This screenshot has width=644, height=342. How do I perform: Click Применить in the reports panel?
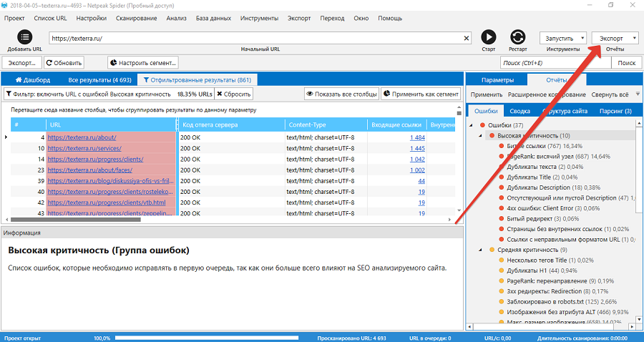(x=487, y=94)
